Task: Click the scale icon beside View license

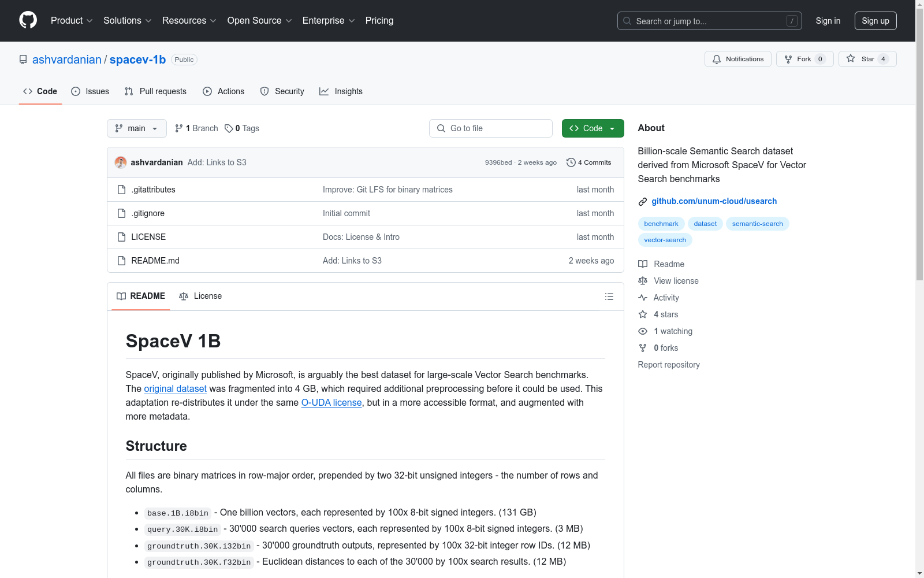Action: click(643, 281)
